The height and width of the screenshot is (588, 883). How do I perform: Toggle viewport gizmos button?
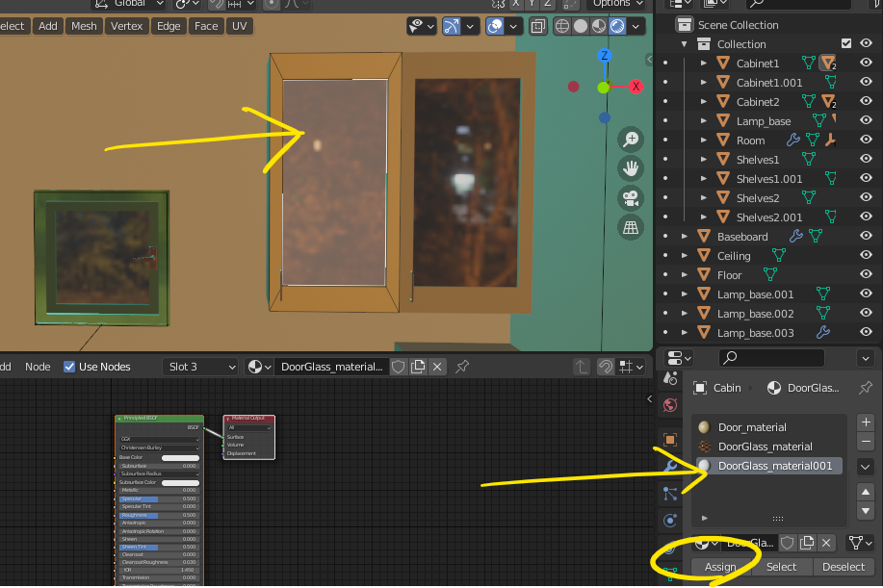(x=451, y=26)
